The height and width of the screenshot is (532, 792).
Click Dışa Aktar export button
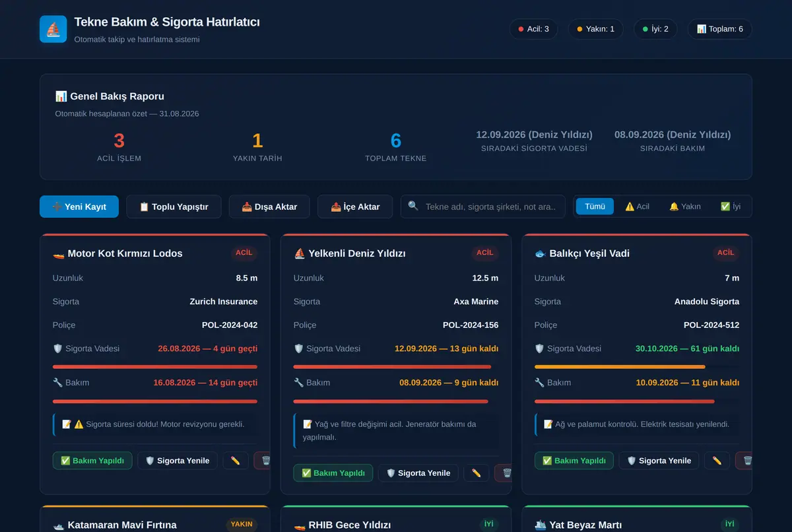(269, 207)
